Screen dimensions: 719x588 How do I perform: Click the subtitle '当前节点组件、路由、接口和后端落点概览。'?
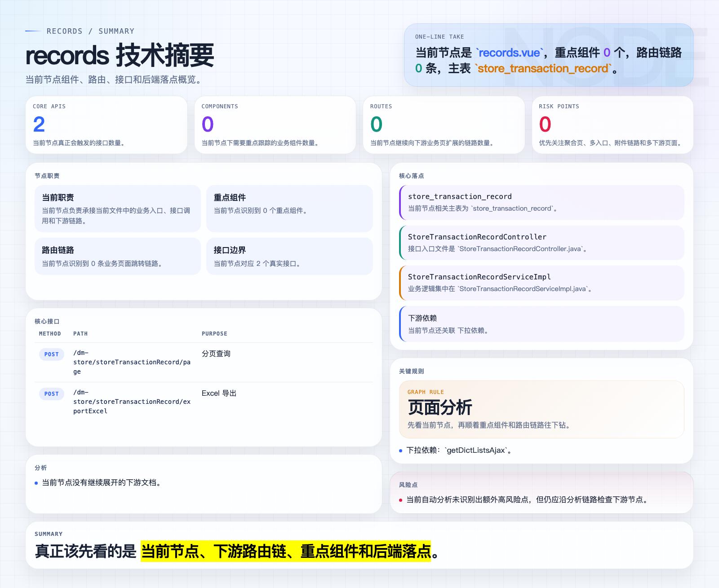coord(115,80)
